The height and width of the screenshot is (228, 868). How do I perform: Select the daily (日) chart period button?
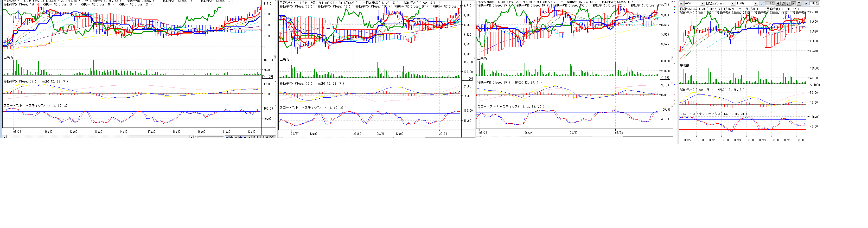click(x=778, y=4)
